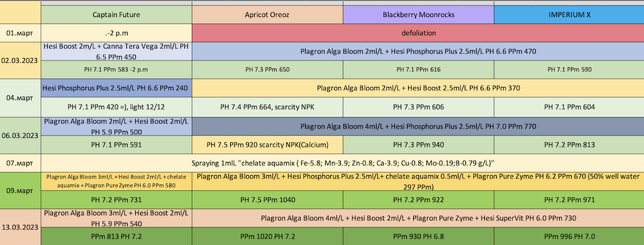Select the 04.март date cell
The height and width of the screenshot is (245, 644).
click(20, 98)
